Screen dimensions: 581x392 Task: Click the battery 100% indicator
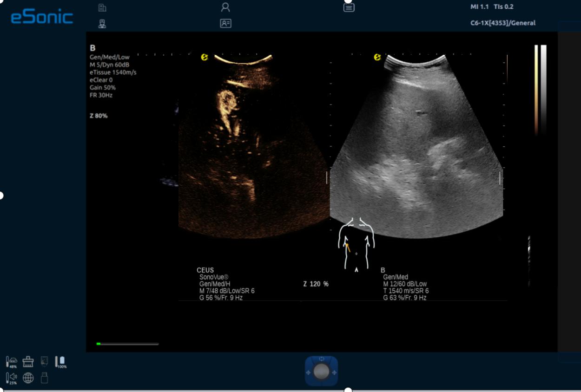pos(60,362)
